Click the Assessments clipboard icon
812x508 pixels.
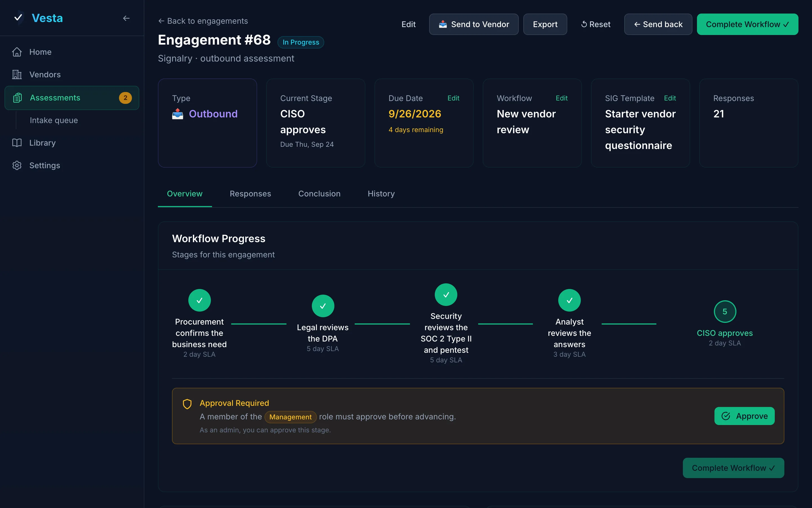point(17,98)
